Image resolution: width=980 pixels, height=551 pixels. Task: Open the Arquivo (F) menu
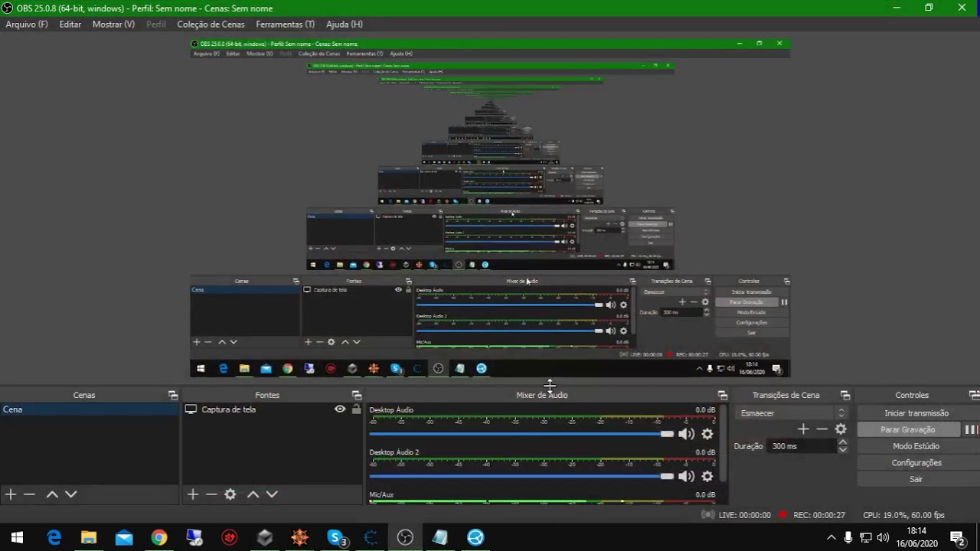pos(27,24)
